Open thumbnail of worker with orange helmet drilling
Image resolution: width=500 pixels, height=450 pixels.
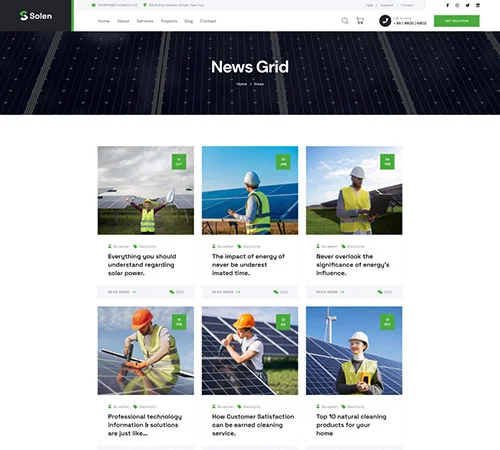146,351
